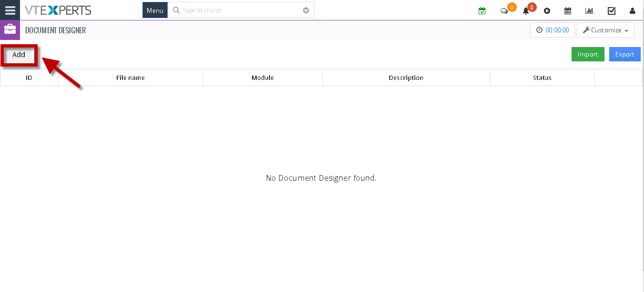This screenshot has height=292, width=644.
Task: Click the quick create plus icon
Action: tap(547, 11)
